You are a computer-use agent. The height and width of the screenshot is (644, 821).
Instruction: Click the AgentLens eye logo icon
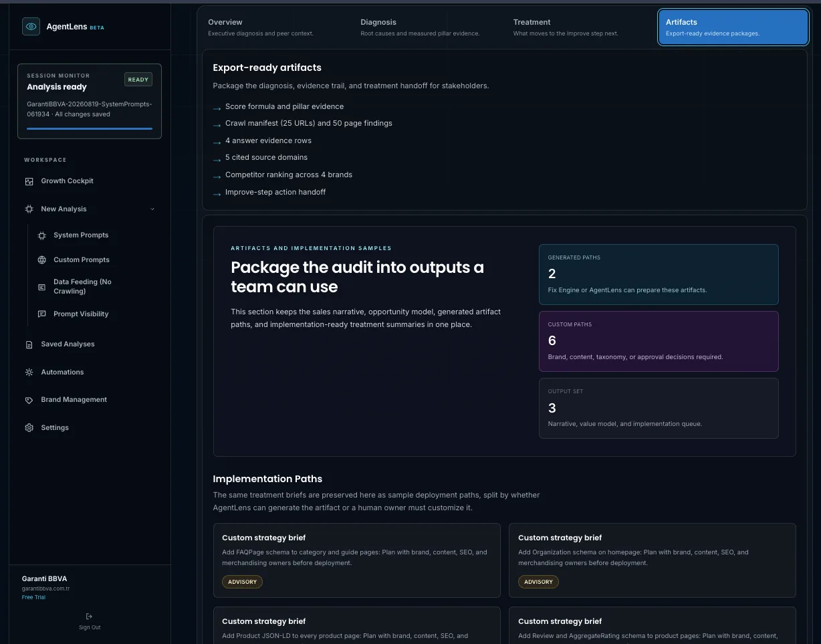[31, 27]
